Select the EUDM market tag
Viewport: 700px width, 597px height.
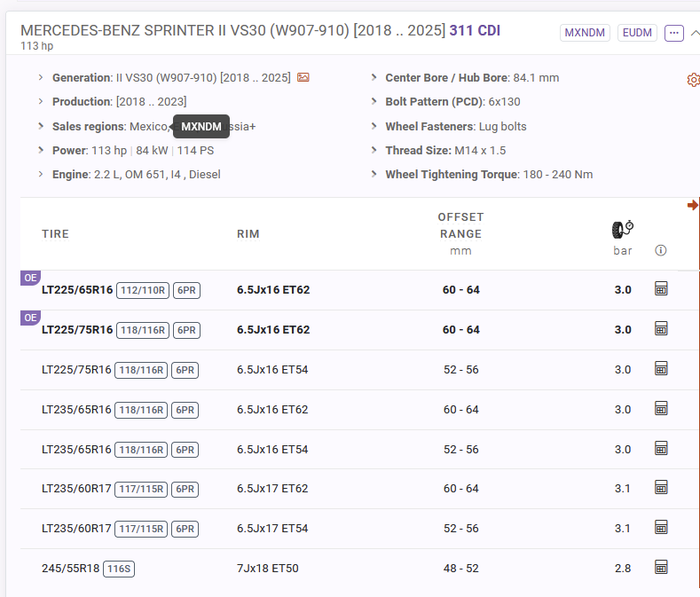[x=637, y=33]
